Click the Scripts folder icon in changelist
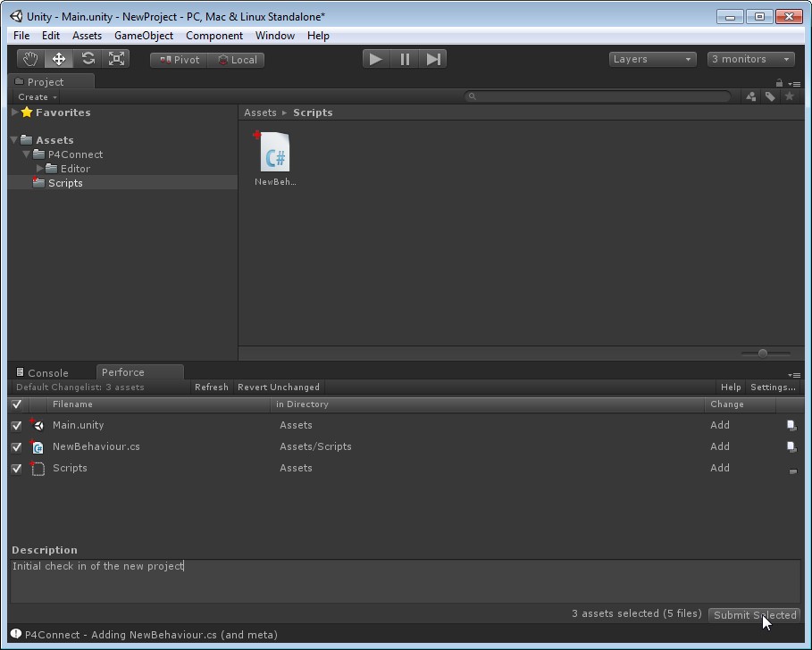The height and width of the screenshot is (650, 812). point(38,469)
